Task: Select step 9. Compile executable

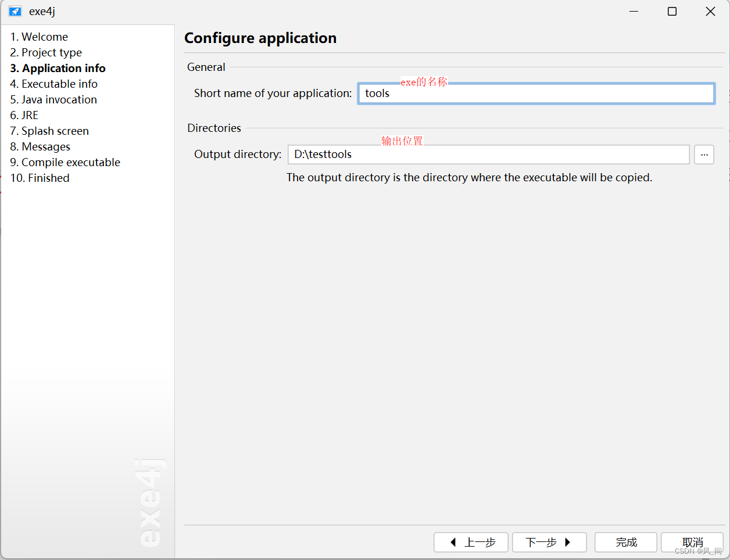Action: pos(65,162)
